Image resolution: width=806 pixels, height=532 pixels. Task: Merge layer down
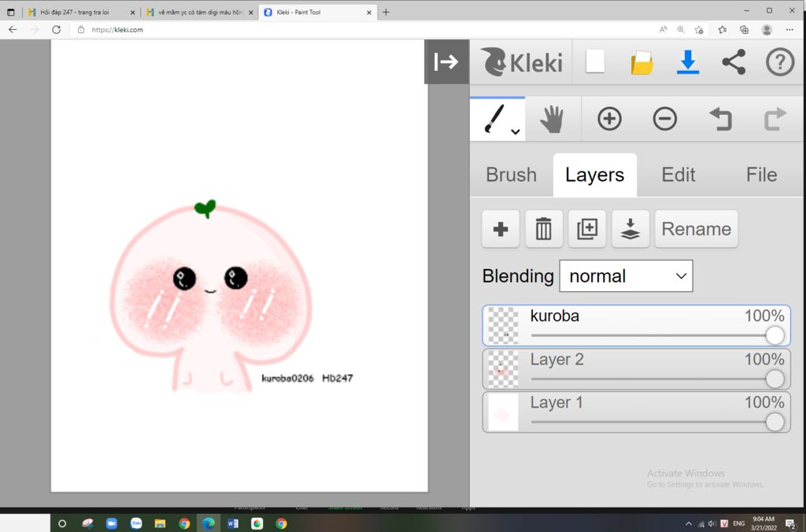tap(630, 229)
